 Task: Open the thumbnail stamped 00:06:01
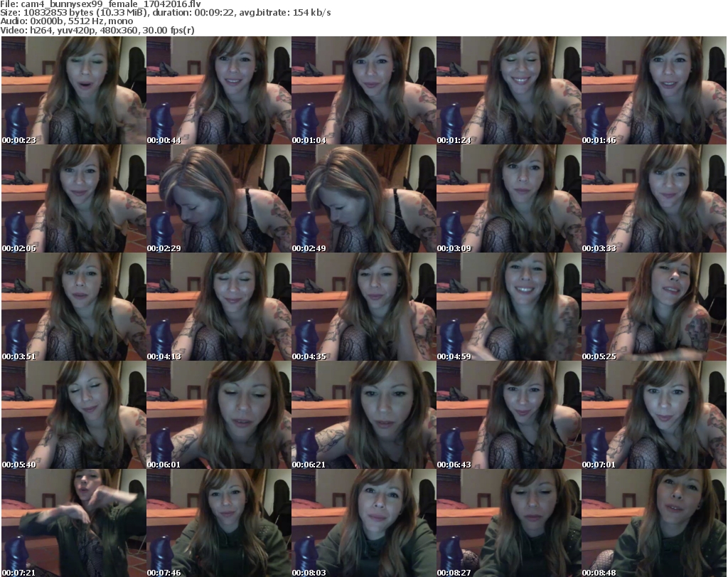coord(219,415)
